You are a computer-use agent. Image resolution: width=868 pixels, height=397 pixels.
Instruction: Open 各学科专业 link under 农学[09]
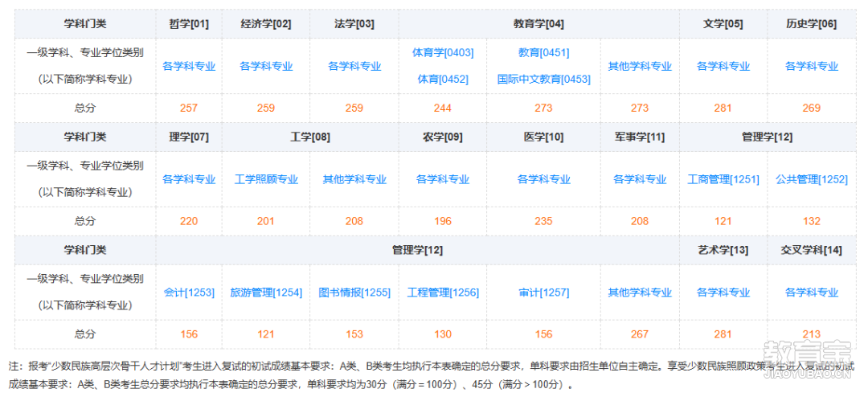click(443, 179)
